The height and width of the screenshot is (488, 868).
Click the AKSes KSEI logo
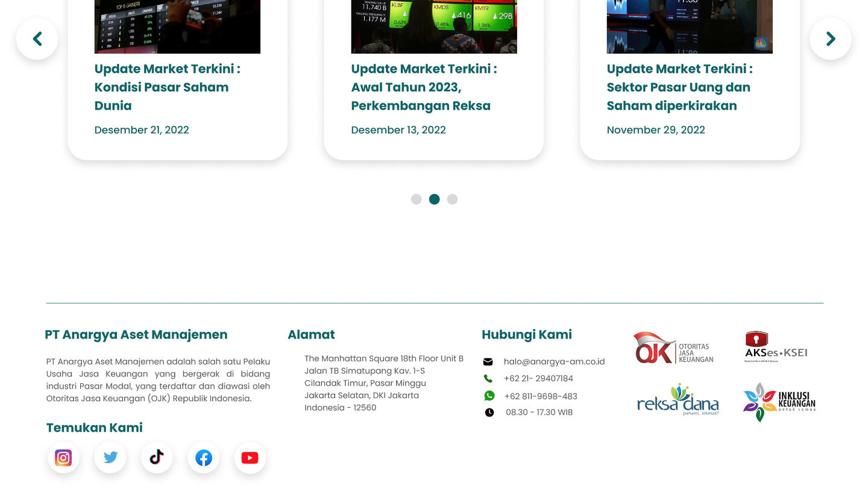(776, 348)
